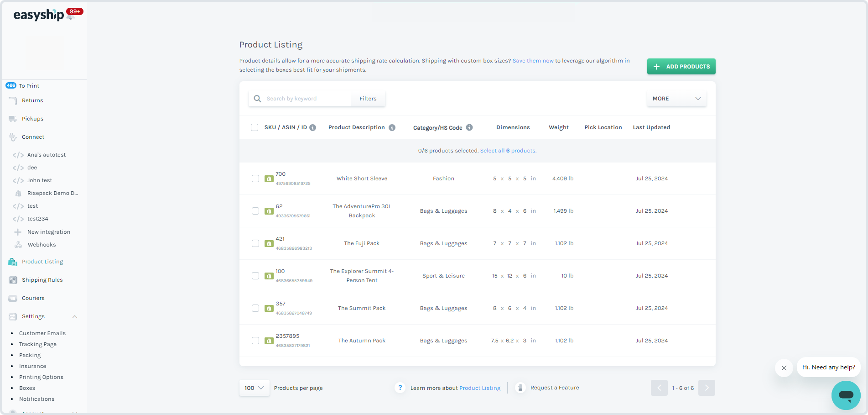This screenshot has height=415, width=868.
Task: Check The Autumn Pack row
Action: coord(255,341)
